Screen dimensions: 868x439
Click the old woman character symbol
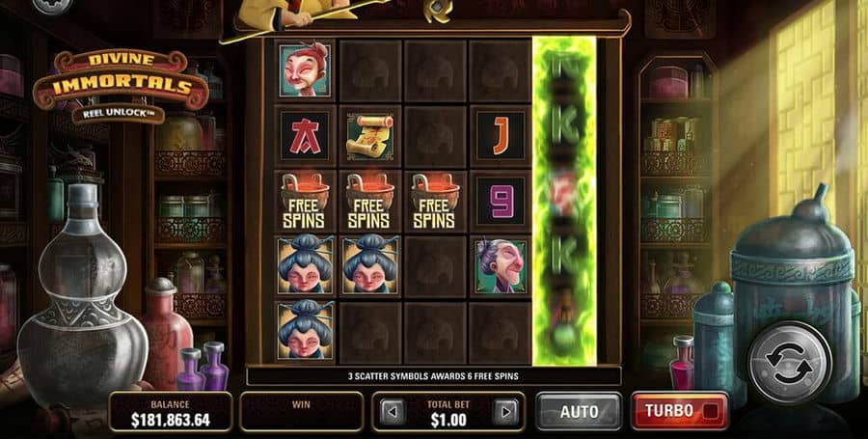point(501,266)
